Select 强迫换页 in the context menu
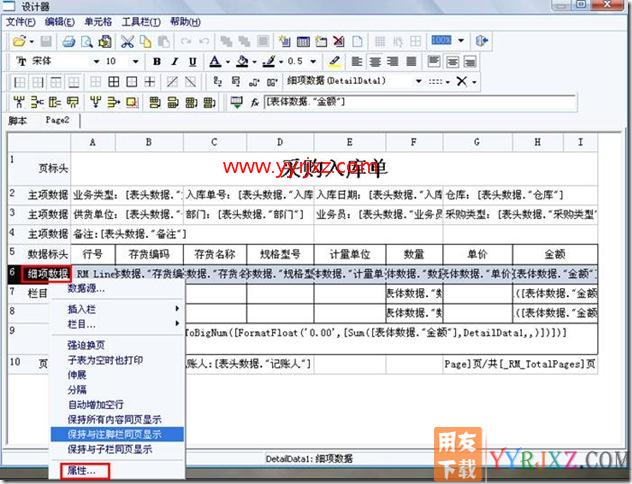The width and height of the screenshot is (632, 484). click(x=86, y=345)
